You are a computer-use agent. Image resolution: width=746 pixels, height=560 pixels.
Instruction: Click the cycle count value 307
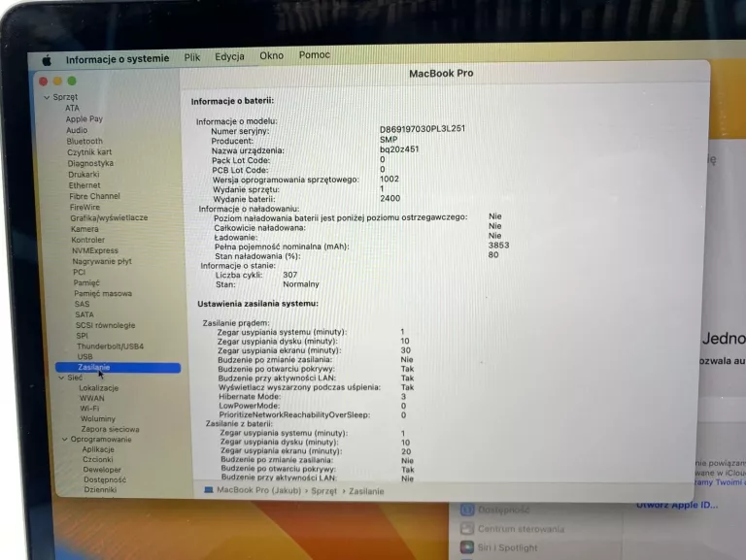click(289, 275)
